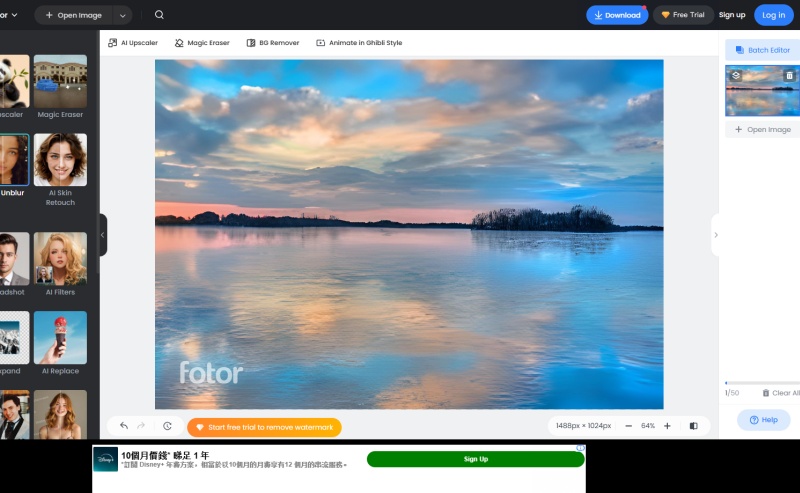The height and width of the screenshot is (493, 800).
Task: Open the Batch Editor panel
Action: 763,50
